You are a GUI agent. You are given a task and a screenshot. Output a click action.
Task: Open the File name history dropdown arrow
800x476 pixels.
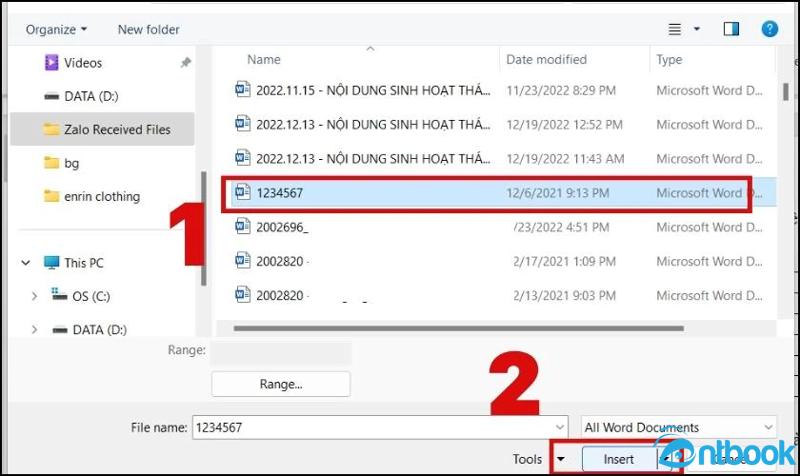[560, 427]
